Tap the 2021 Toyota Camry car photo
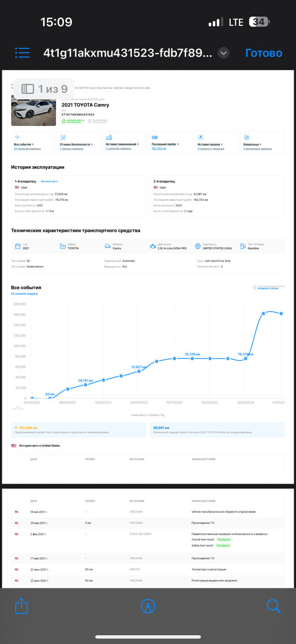 click(x=34, y=110)
